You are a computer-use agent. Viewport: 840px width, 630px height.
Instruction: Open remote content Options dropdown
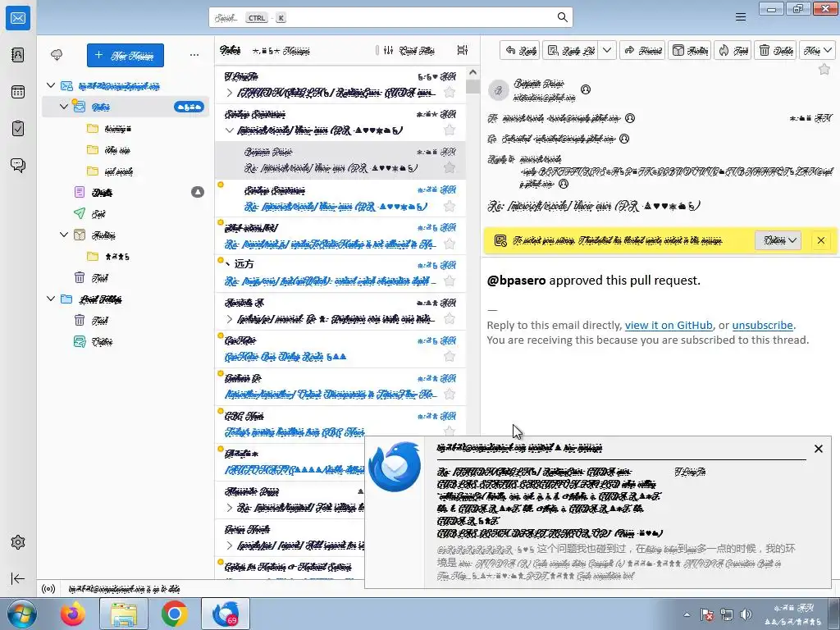click(x=778, y=240)
